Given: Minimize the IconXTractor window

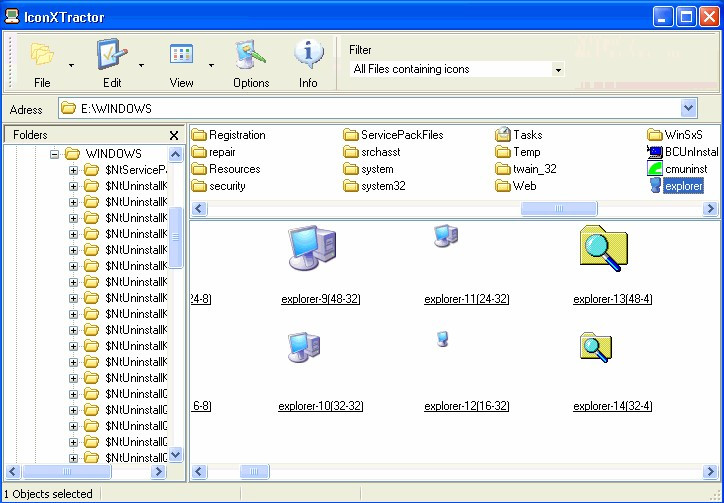Looking at the screenshot, I should (663, 17).
